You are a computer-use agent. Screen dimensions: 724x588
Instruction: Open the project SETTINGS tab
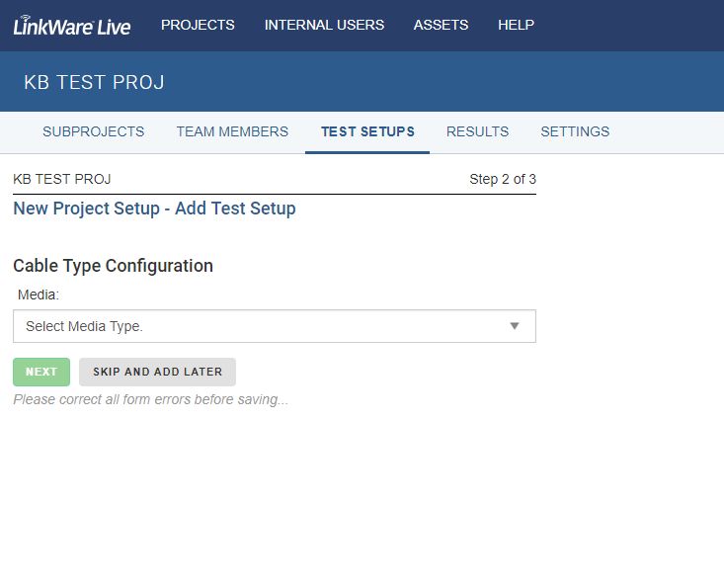coord(575,131)
